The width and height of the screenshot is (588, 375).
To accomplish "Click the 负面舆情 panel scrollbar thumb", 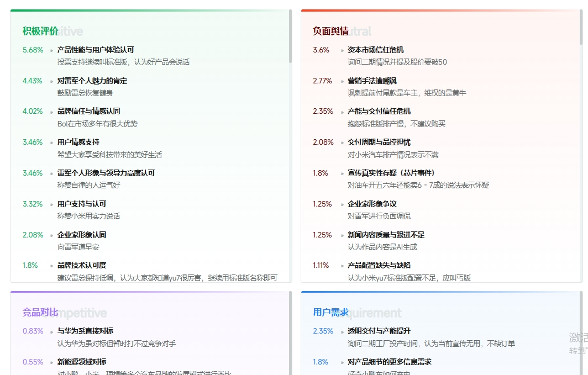I will pyautogui.click(x=581, y=27).
